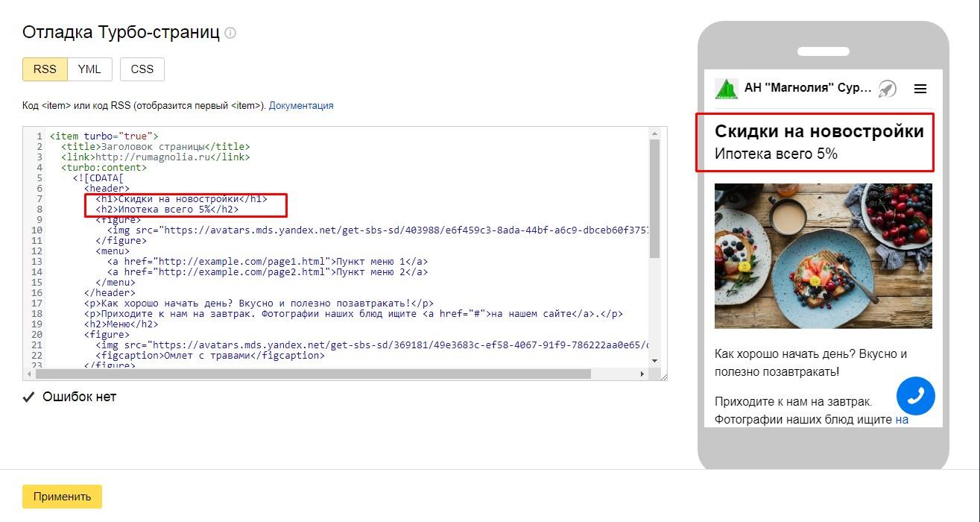Click the info icon beside the Отладка Турбо-страниц title
The image size is (980, 522).
click(230, 34)
